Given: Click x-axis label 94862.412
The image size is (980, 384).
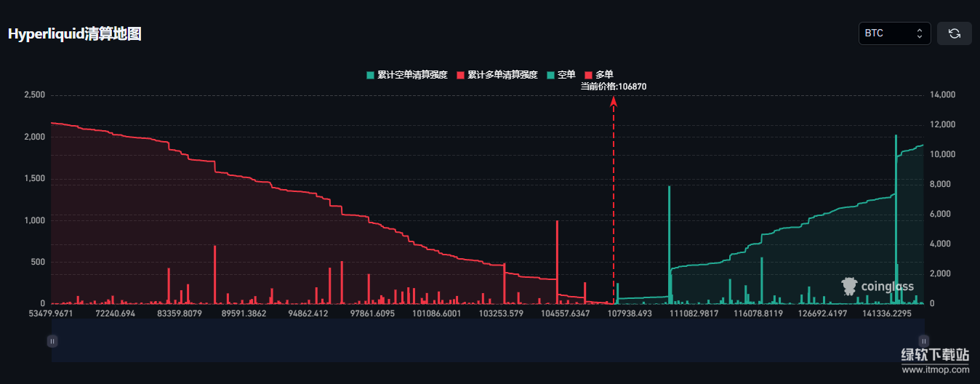Looking at the screenshot, I should pos(308,313).
